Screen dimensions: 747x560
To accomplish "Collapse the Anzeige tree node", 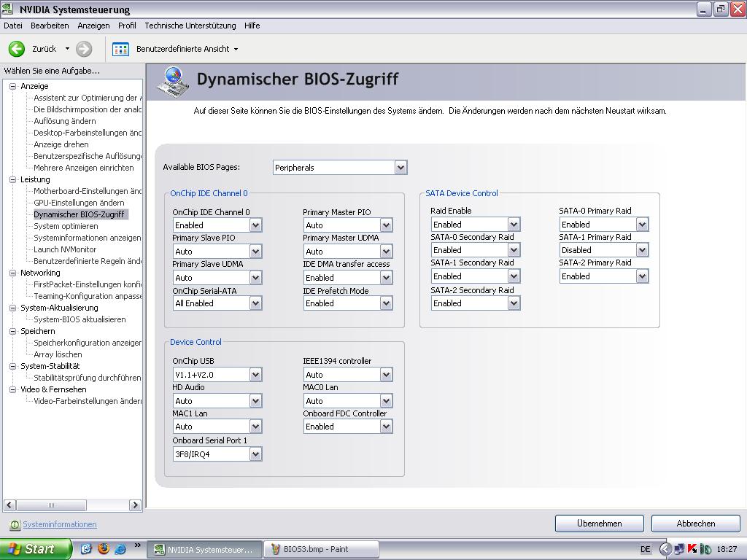I will click(13, 86).
